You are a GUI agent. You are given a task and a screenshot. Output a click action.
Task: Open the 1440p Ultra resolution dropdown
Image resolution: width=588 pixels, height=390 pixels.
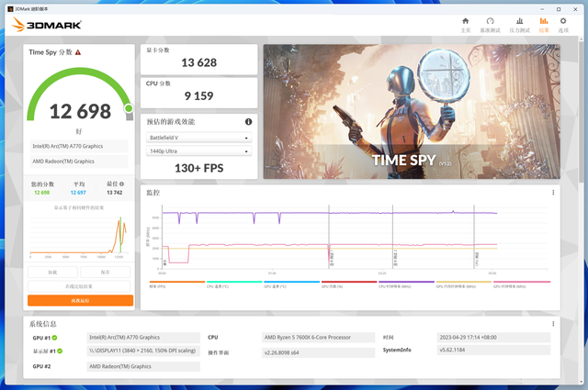pos(198,150)
